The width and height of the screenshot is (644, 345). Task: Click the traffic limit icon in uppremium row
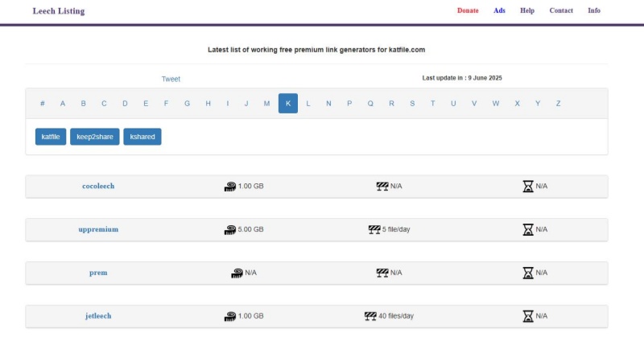tap(374, 230)
